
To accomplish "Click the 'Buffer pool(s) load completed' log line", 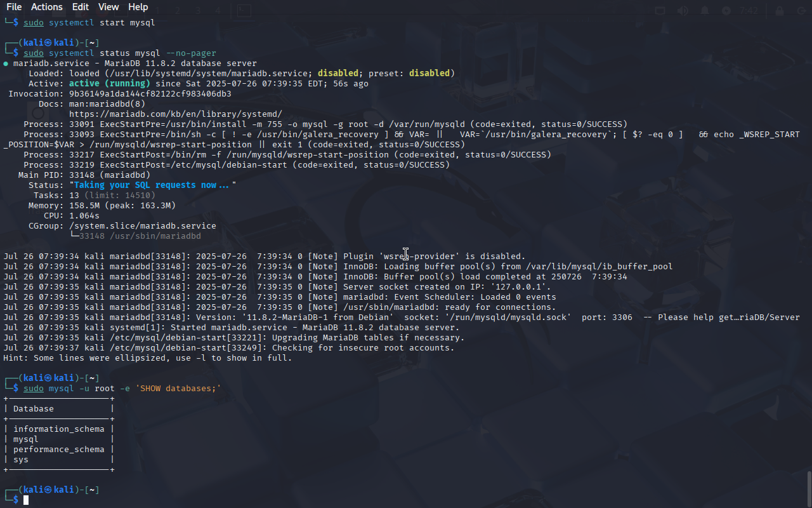I will [315, 277].
